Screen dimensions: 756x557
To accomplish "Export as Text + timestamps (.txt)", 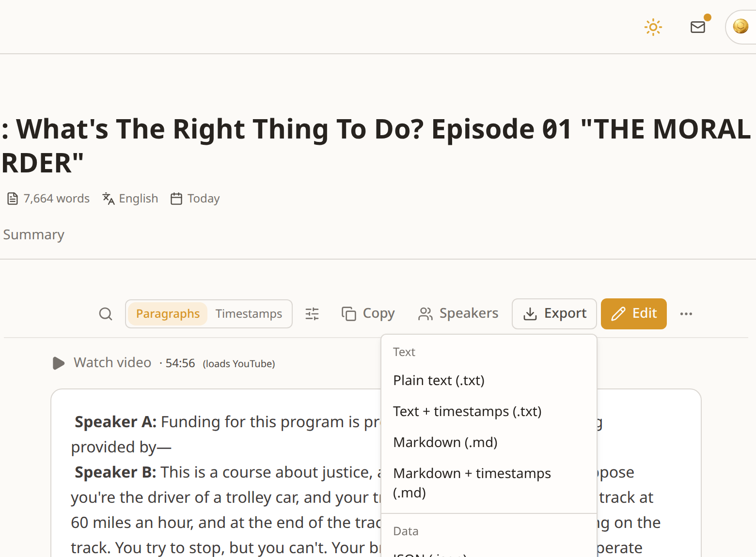I will (x=488, y=412).
